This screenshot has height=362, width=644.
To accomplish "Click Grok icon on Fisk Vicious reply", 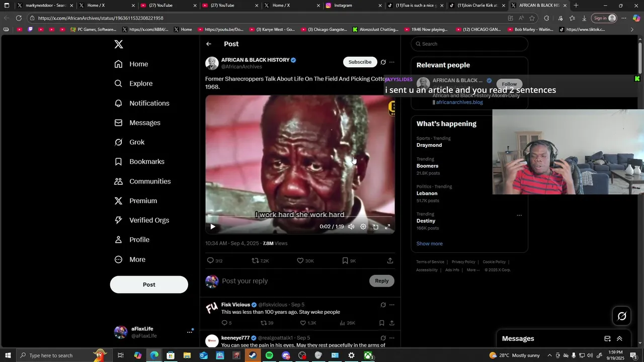I will [383, 305].
